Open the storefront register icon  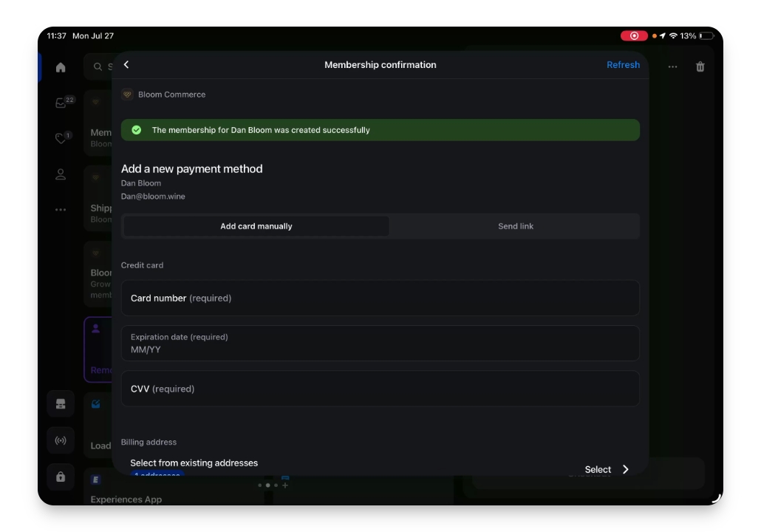pyautogui.click(x=61, y=404)
